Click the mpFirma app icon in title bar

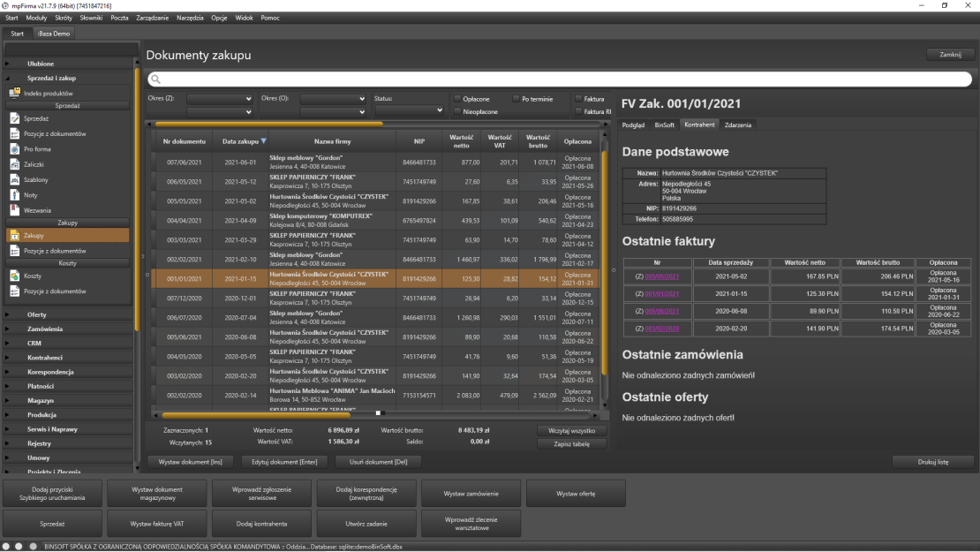pos(5,5)
